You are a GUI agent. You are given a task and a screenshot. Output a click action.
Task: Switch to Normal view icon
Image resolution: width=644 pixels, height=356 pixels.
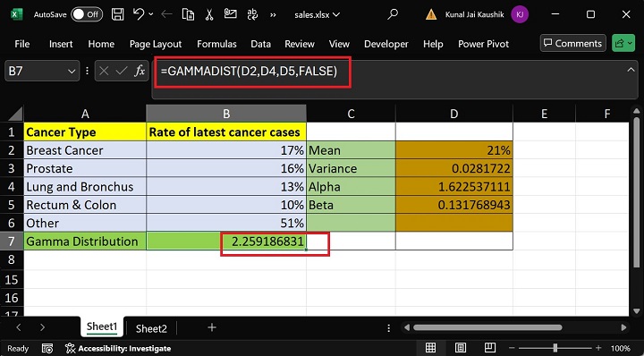(430, 348)
